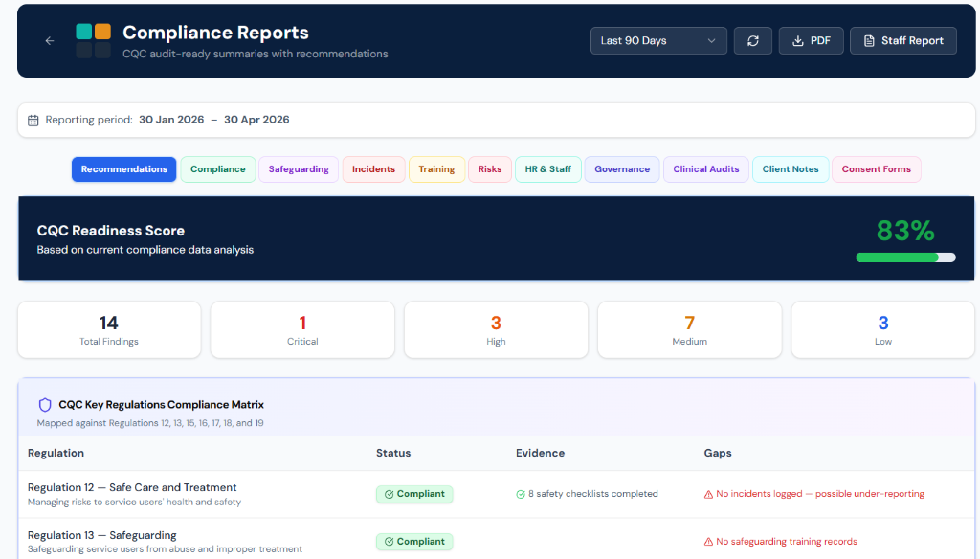This screenshot has width=980, height=559.
Task: Click warning icon for no safeguarding training
Action: click(709, 542)
